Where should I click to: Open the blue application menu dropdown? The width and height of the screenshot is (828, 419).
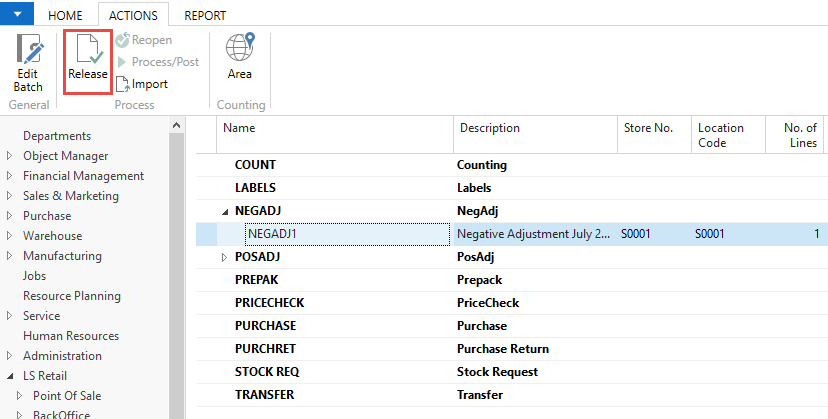coord(18,14)
